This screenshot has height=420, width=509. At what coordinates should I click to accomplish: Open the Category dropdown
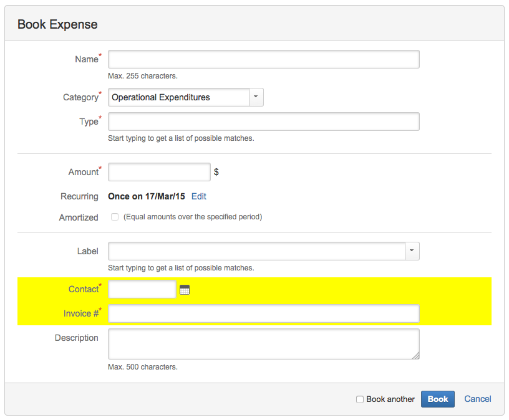(x=256, y=97)
